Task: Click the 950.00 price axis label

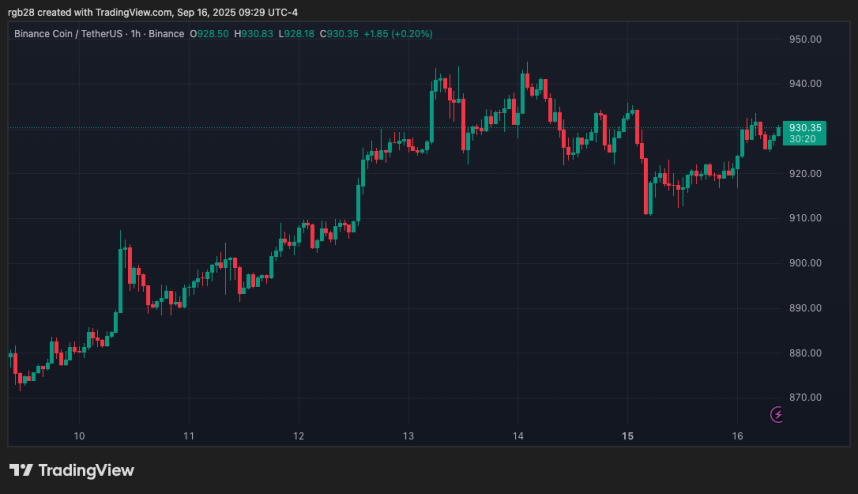Action: (x=805, y=39)
